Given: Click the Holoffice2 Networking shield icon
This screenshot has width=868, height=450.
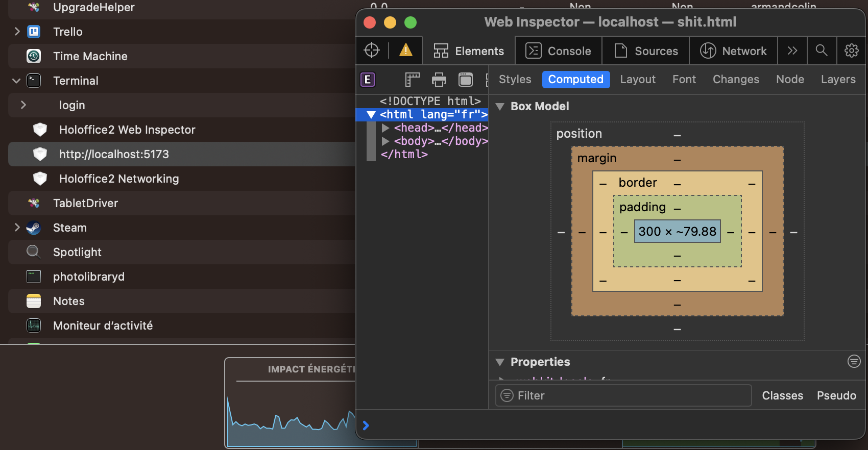Looking at the screenshot, I should (x=40, y=179).
